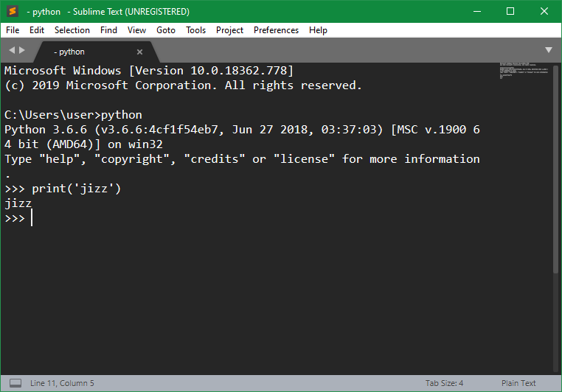Click the Sublime Text app icon in title bar

[x=13, y=11]
